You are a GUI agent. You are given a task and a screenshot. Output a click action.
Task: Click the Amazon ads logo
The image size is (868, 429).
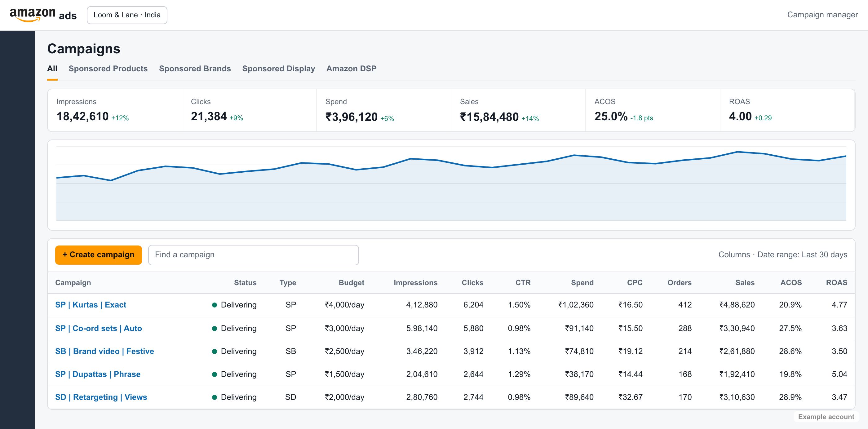pos(43,15)
